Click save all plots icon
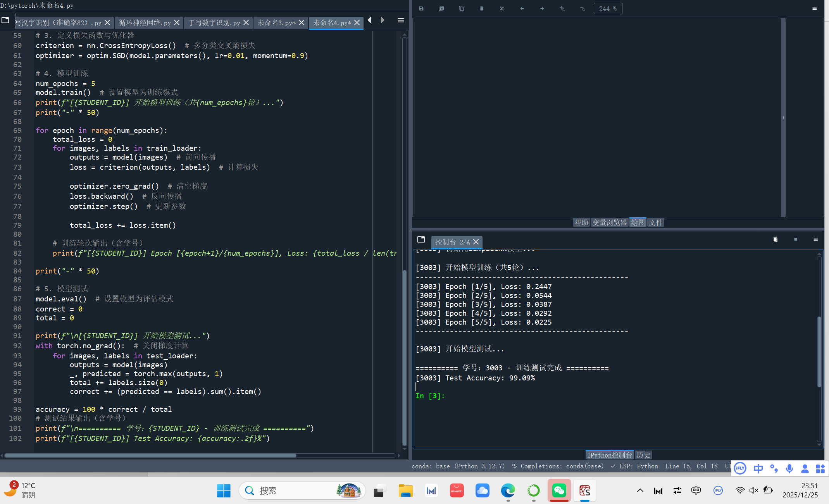The width and height of the screenshot is (829, 504). pyautogui.click(x=441, y=9)
